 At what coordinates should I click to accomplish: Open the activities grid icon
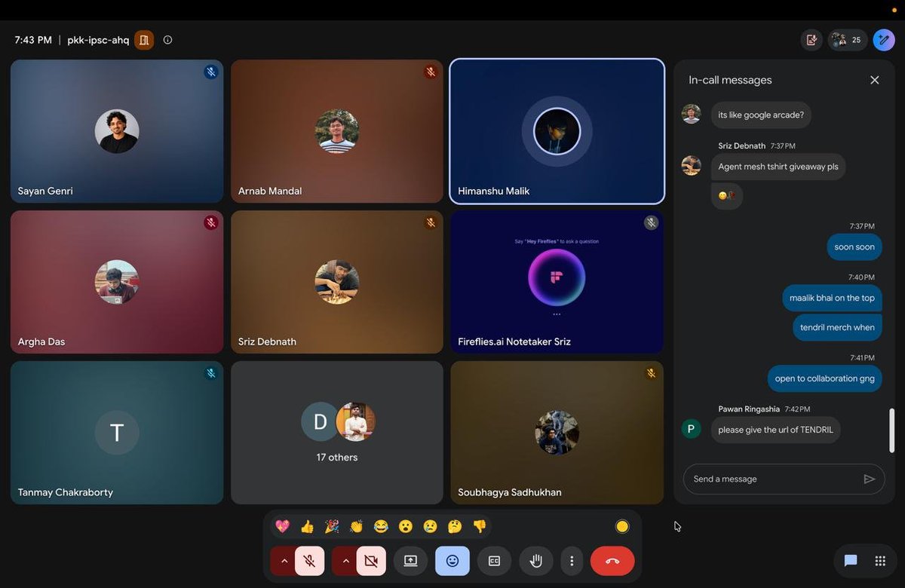coord(880,561)
